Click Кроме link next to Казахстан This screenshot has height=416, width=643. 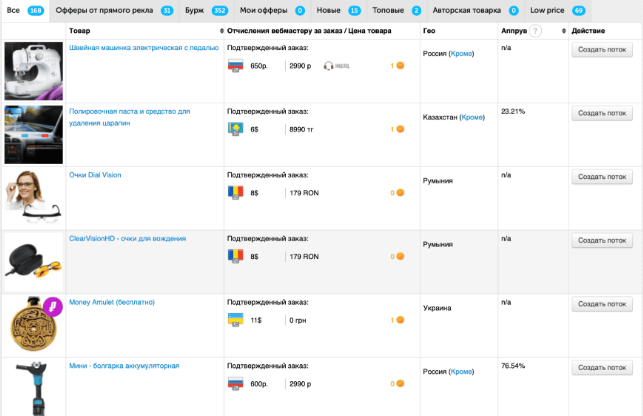tap(474, 117)
